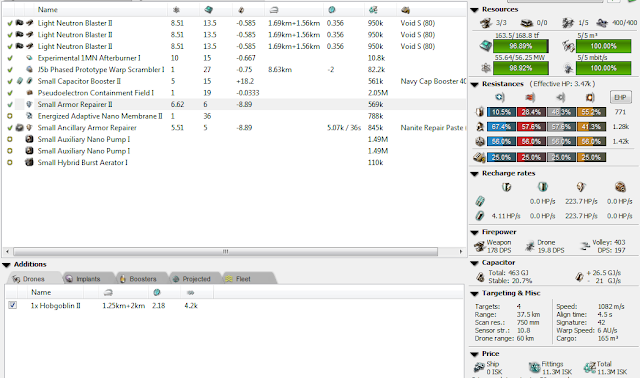Screen dimensions: 640x378
Task: Toggle state of first Light Neutron Blaster II
Action: [10, 23]
